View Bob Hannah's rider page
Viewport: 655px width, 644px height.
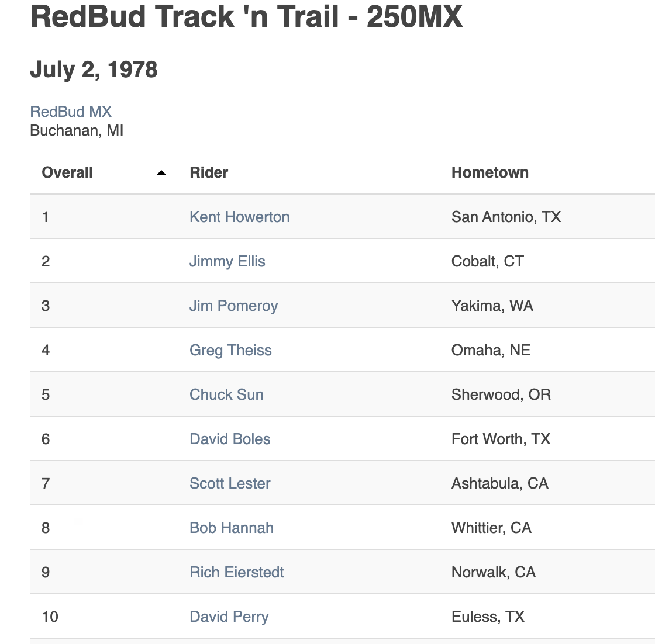(232, 528)
